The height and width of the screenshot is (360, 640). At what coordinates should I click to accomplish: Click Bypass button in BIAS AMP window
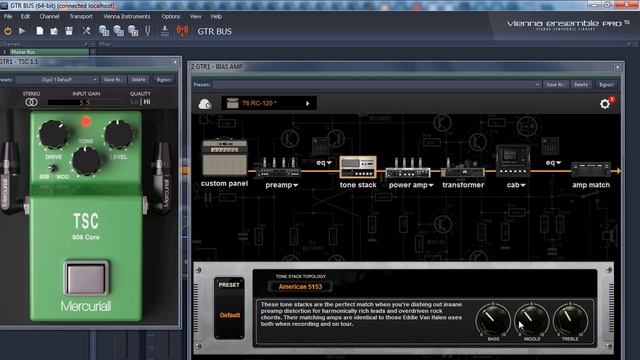(x=606, y=84)
